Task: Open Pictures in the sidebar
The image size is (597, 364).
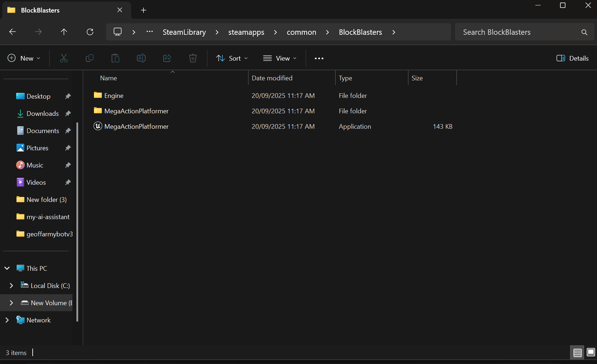Action: pyautogui.click(x=38, y=148)
